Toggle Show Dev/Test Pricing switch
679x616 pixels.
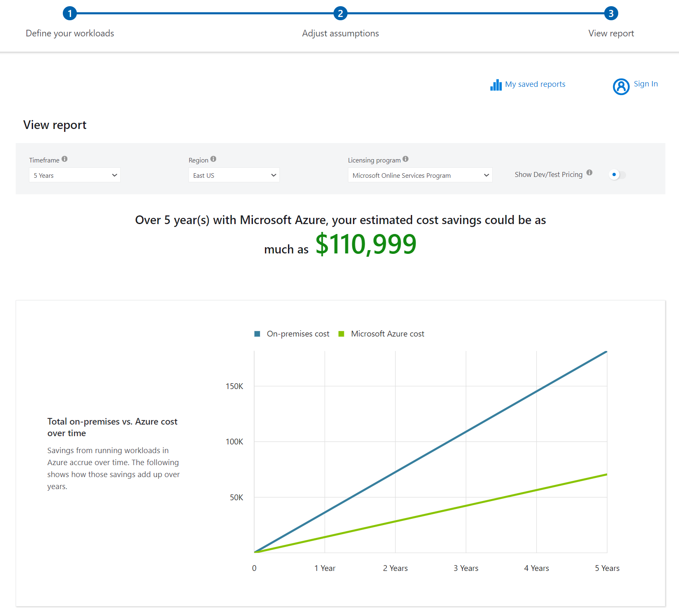click(617, 174)
